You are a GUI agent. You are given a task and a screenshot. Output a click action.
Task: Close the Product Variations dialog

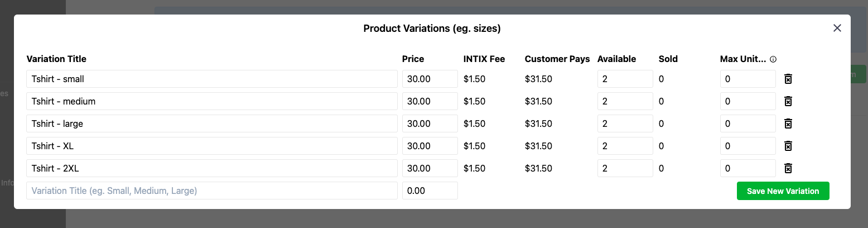click(837, 28)
